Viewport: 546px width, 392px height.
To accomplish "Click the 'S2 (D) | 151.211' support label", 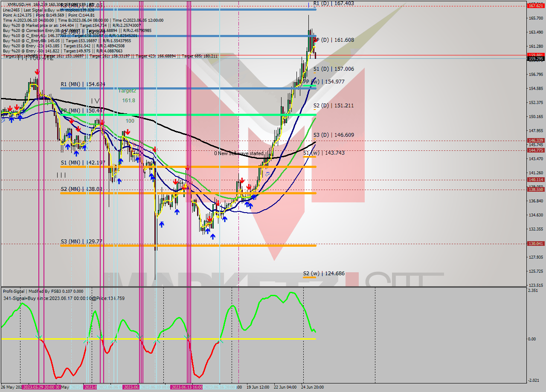I will point(334,105).
